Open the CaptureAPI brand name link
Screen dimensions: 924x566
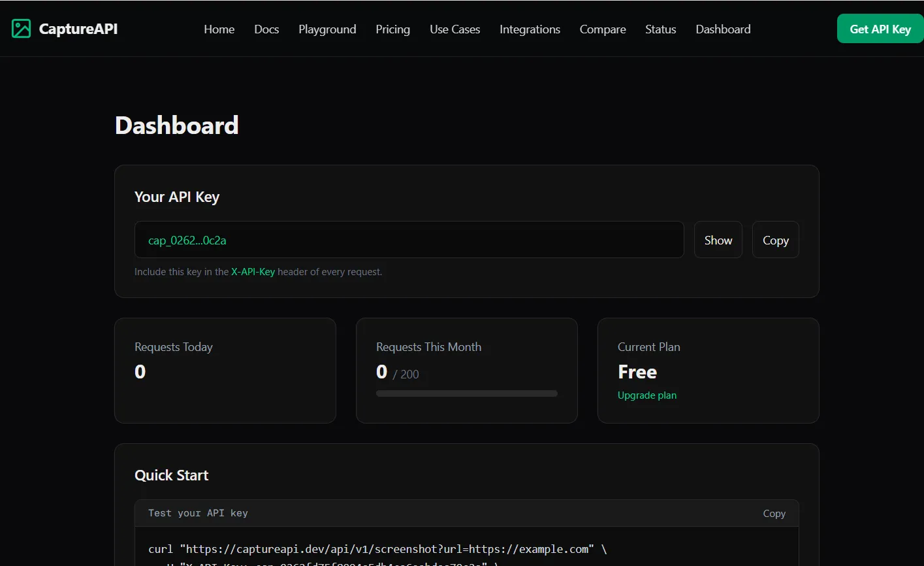[78, 29]
